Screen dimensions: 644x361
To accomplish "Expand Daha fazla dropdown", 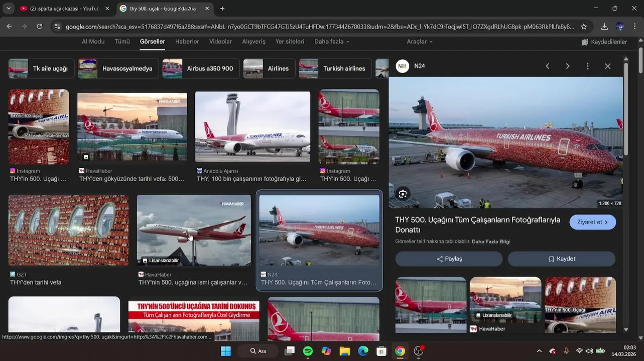I will [332, 42].
